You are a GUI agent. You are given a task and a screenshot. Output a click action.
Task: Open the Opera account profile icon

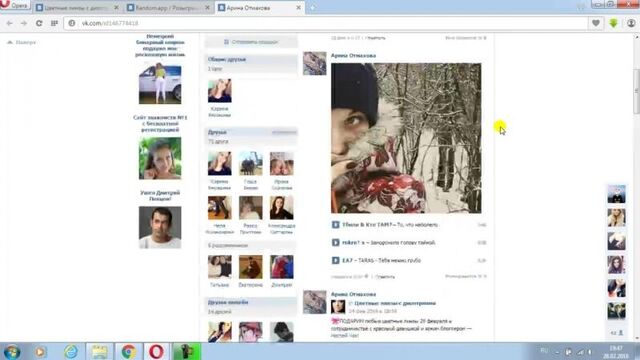(631, 23)
